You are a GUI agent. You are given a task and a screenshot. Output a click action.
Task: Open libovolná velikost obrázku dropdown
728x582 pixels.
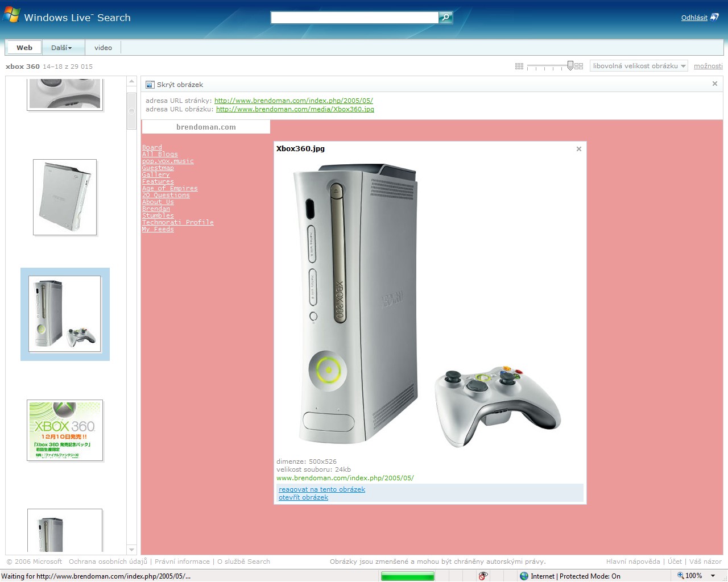click(x=639, y=66)
